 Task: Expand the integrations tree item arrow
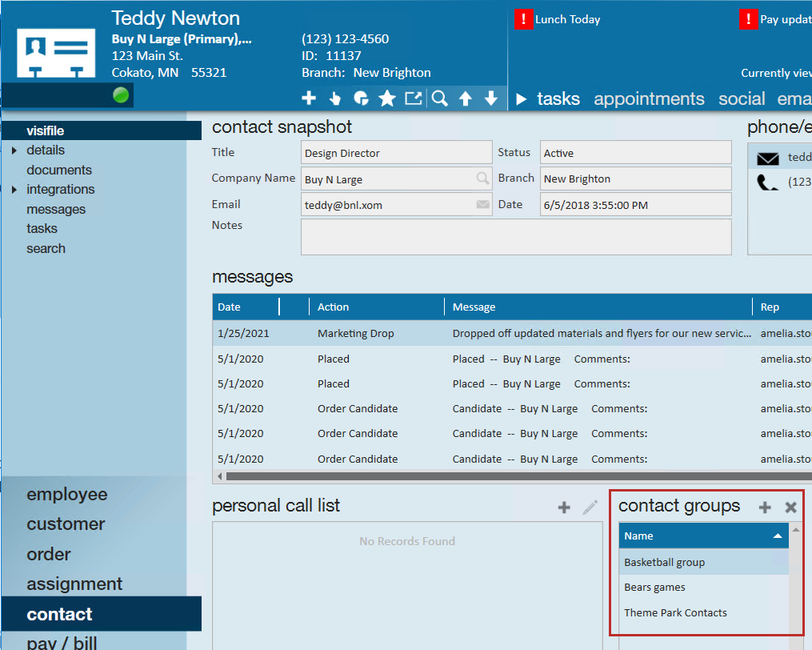pos(14,190)
